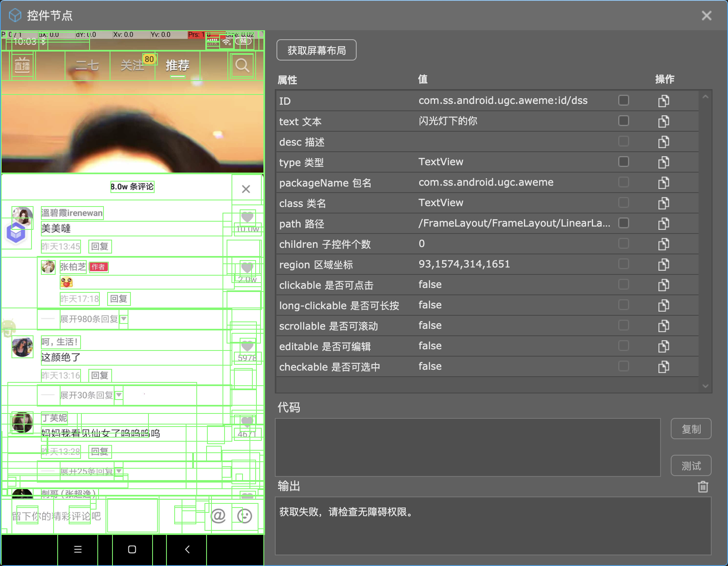This screenshot has height=566, width=728.
Task: Clear the 输出 panel with trash icon
Action: pyautogui.click(x=703, y=486)
